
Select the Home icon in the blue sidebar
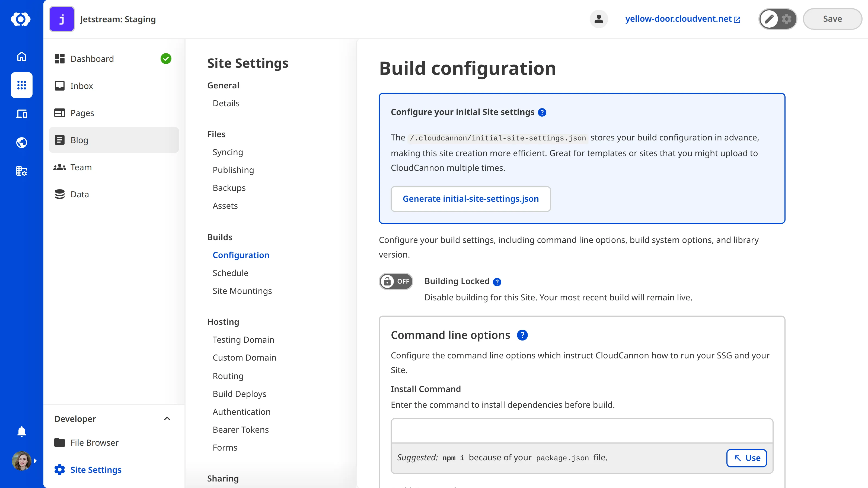[x=21, y=57]
